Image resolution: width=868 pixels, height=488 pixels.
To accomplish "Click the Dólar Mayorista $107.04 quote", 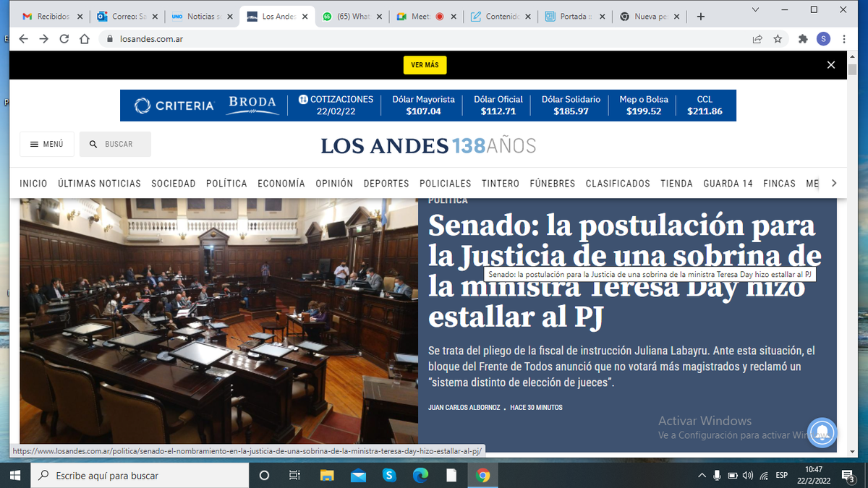I will click(423, 105).
